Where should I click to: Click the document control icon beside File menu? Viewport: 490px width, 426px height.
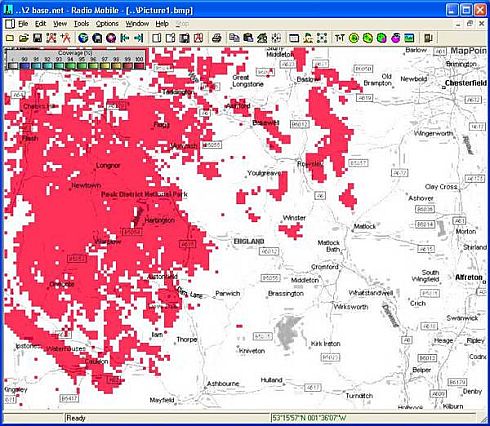pos(10,24)
